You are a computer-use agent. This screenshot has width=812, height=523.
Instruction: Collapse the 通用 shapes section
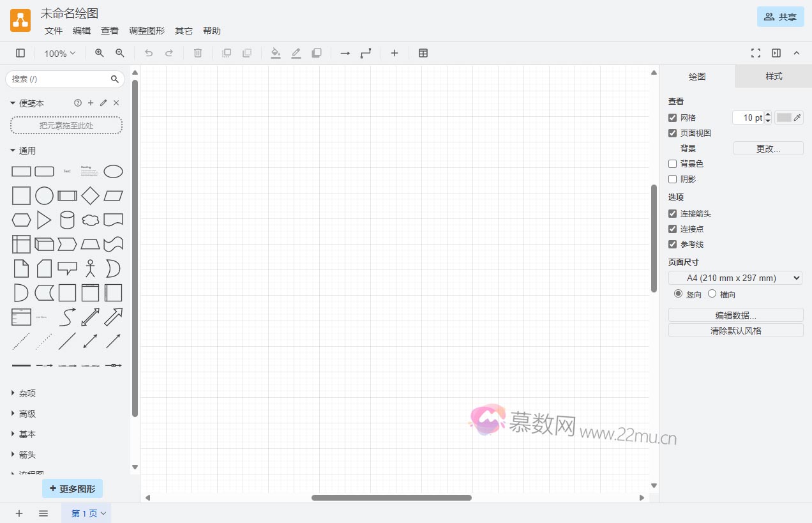point(11,150)
